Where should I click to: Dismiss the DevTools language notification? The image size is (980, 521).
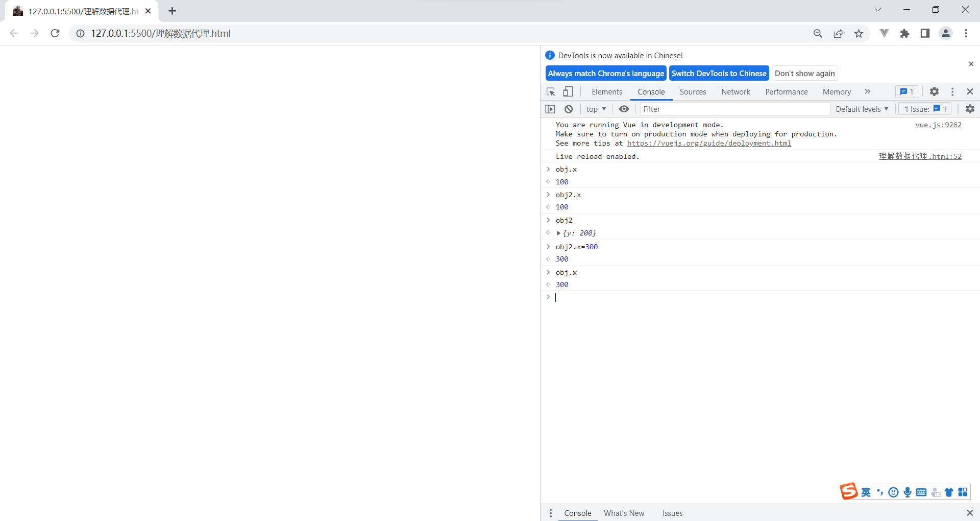coord(971,64)
